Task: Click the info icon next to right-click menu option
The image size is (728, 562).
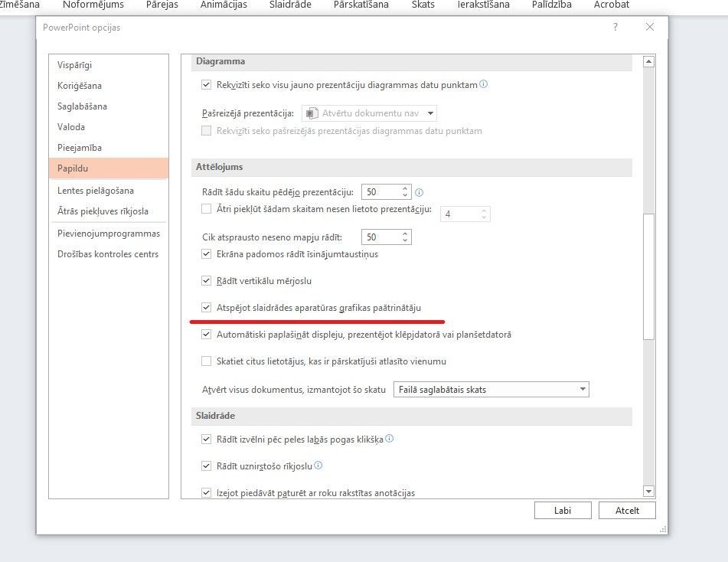Action: pos(390,439)
